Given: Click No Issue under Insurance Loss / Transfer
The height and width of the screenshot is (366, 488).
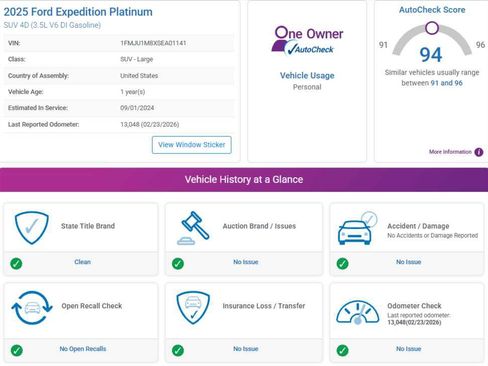Looking at the screenshot, I should click(246, 349).
